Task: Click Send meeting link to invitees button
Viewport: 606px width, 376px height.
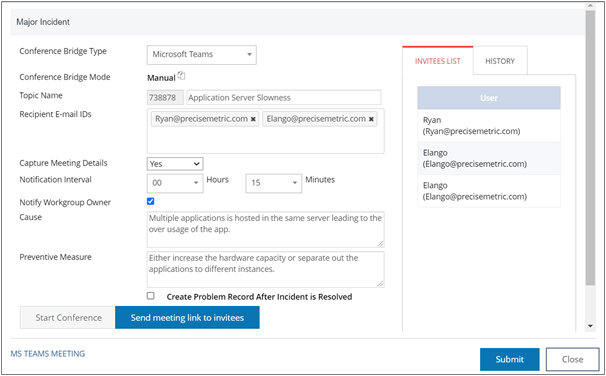Action: (187, 318)
